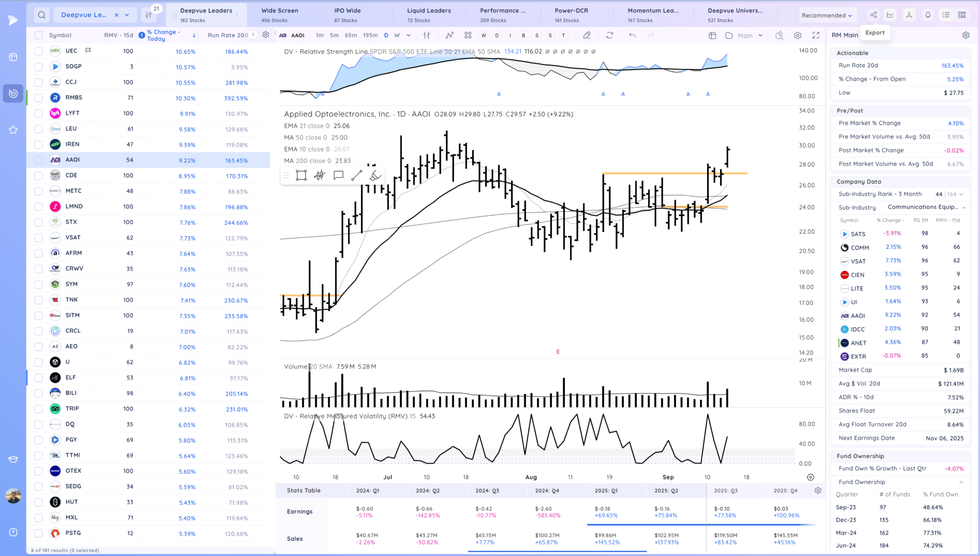Open the Deepvue Leaders tab options menu
980x556 pixels.
click(237, 15)
